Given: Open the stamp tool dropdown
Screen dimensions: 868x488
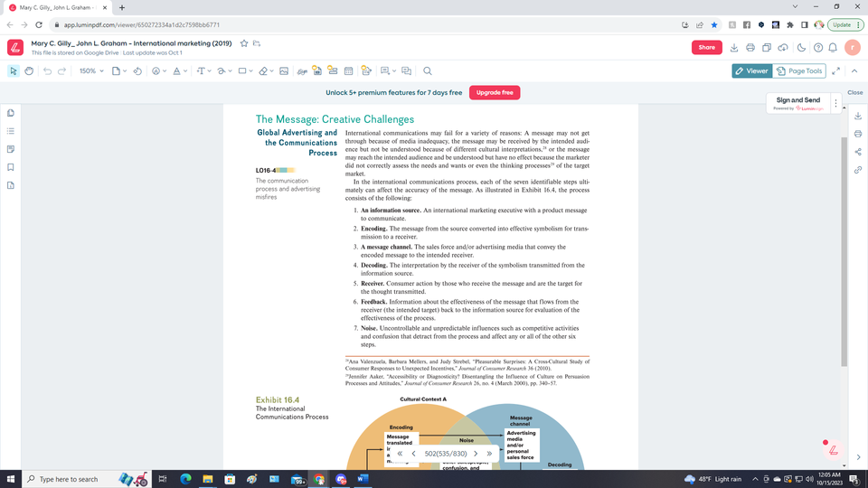Looking at the screenshot, I should (x=159, y=70).
